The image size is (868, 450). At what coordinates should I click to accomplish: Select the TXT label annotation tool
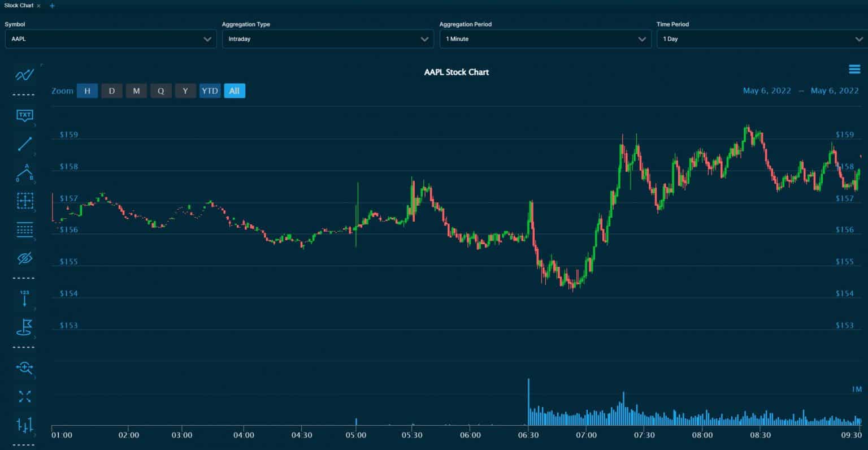click(25, 115)
